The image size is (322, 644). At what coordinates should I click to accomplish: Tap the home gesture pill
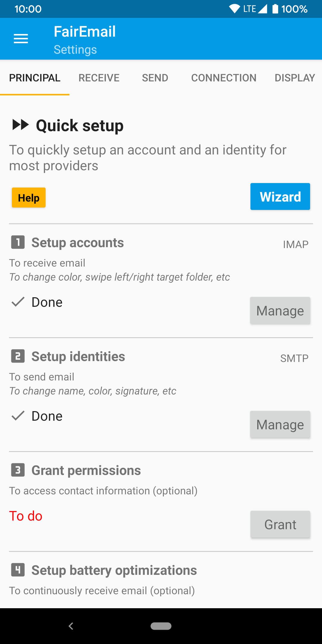161,626
